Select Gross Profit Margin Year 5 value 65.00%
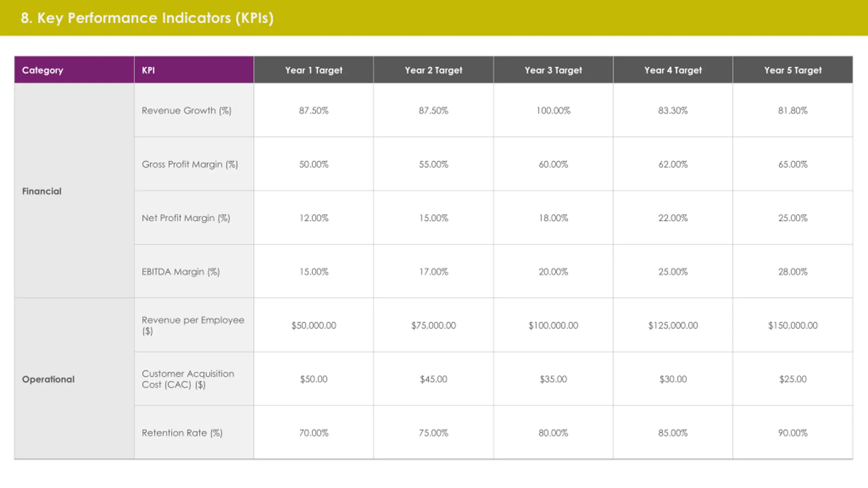The height and width of the screenshot is (488, 868). tap(793, 164)
